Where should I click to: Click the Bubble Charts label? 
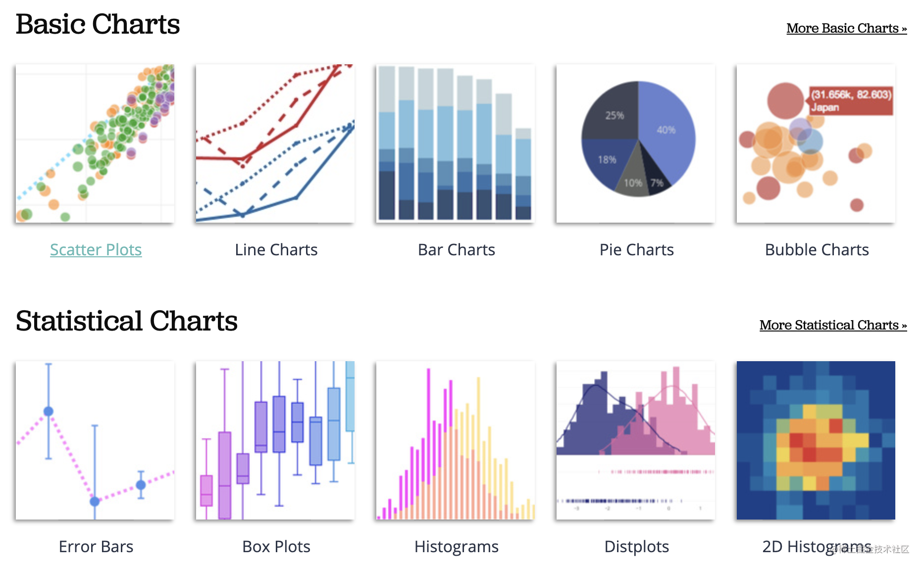click(817, 250)
